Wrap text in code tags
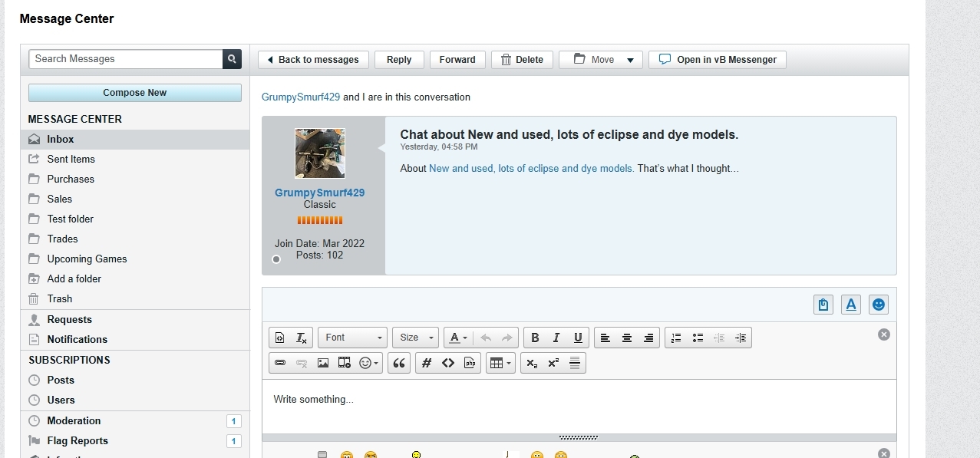The width and height of the screenshot is (980, 458). tap(448, 363)
